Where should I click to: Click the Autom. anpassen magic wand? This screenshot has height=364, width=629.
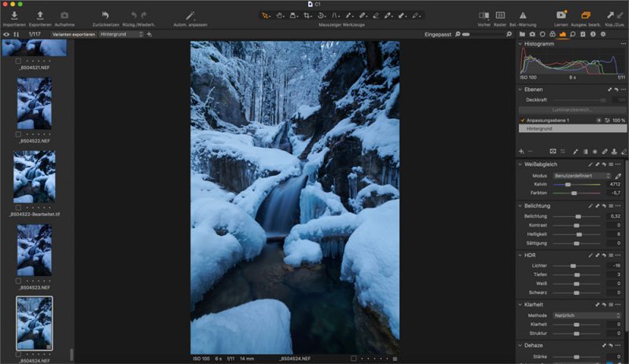(190, 16)
